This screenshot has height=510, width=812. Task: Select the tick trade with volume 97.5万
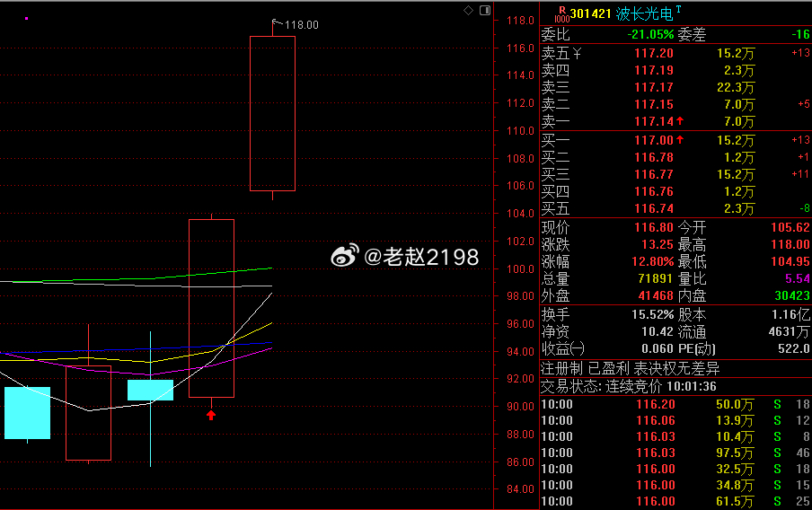pos(675,453)
